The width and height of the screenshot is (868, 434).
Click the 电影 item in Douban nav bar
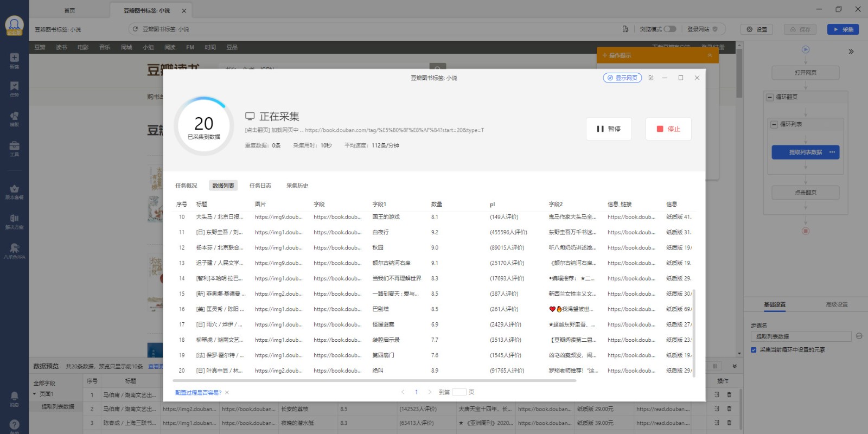coord(83,48)
